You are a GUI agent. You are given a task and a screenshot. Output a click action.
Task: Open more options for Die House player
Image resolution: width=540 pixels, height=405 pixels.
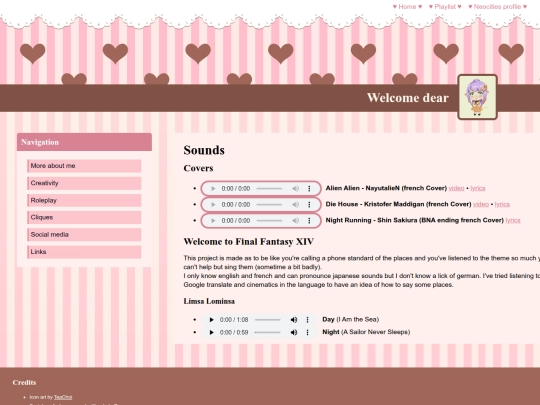pyautogui.click(x=309, y=205)
